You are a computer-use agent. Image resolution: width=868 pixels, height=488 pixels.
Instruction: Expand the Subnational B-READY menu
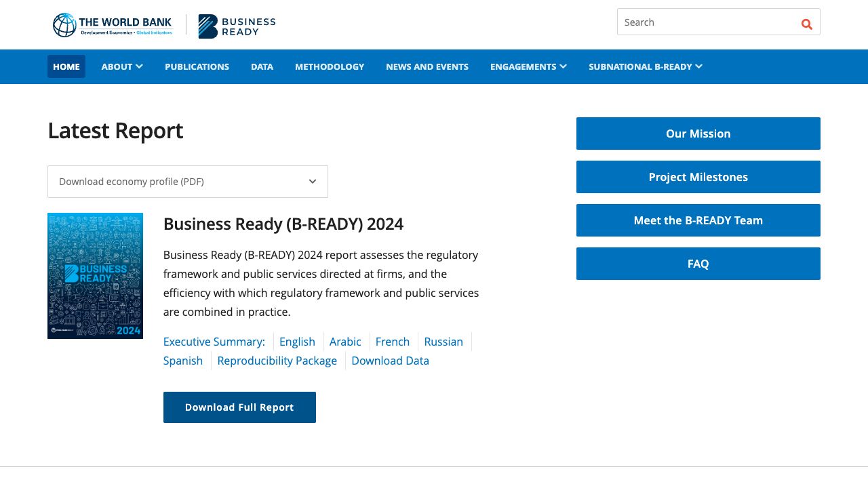[x=645, y=66]
